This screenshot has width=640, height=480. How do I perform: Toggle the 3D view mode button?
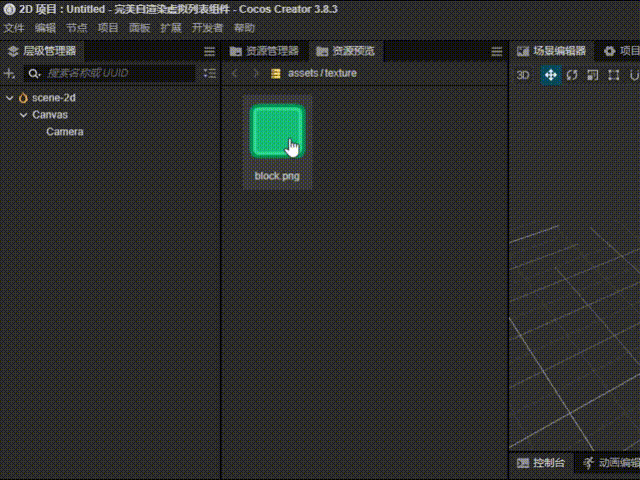click(523, 75)
